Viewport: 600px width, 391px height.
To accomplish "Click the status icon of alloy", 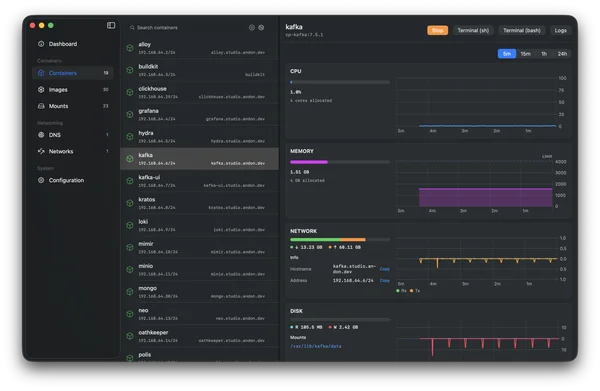I will [x=130, y=48].
